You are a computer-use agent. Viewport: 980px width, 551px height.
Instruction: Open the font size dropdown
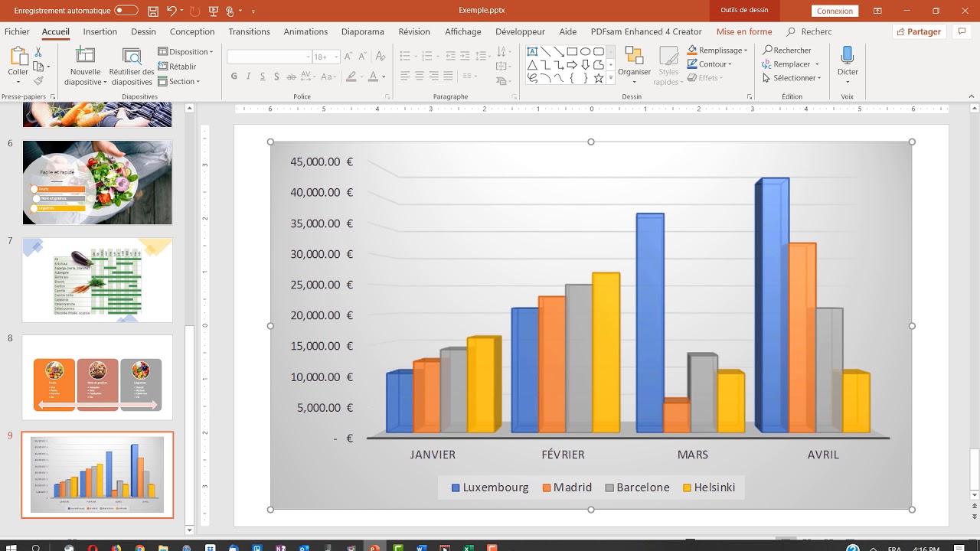337,57
